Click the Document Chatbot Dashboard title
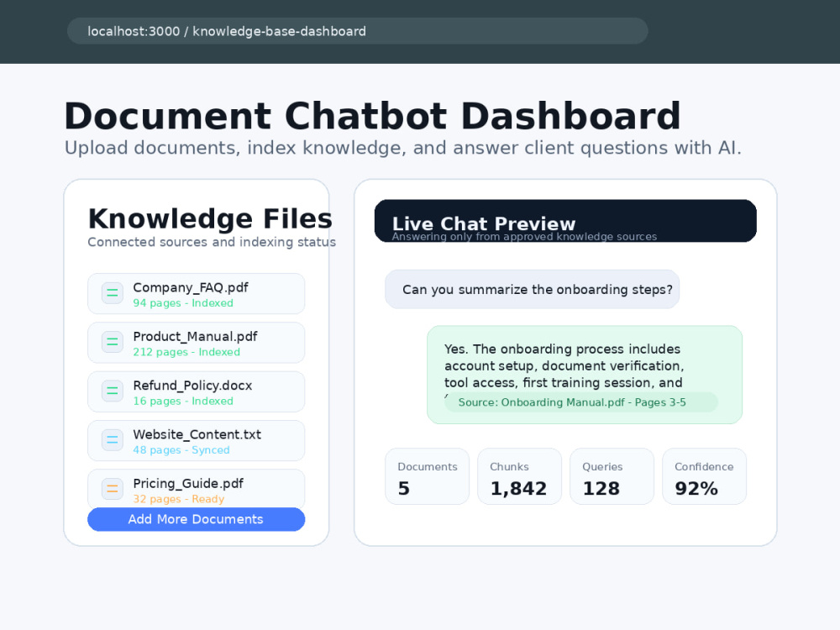 click(372, 116)
